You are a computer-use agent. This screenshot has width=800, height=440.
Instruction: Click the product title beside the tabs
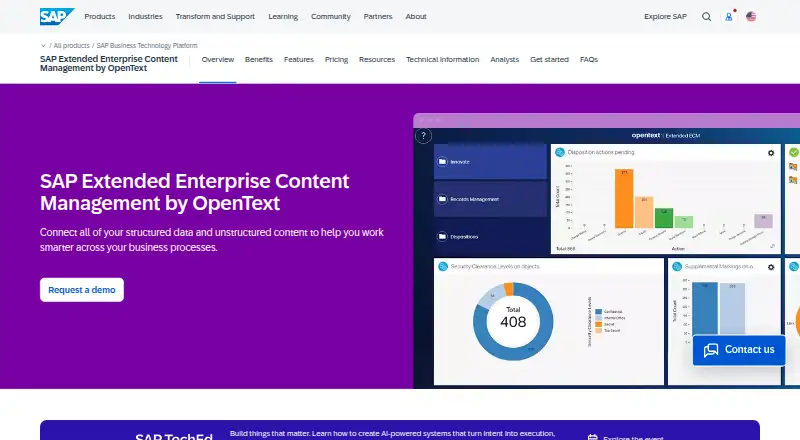(x=109, y=63)
